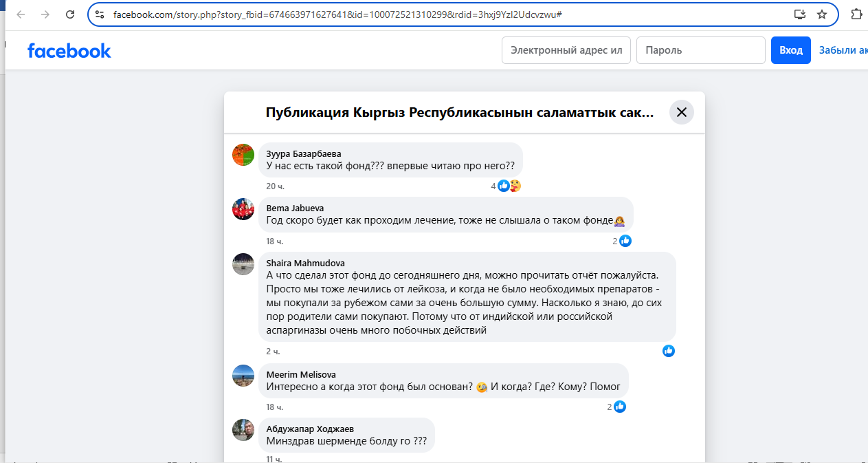Image resolution: width=868 pixels, height=463 pixels.
Task: Click like reaction on Meerim Melisova's comment
Action: coord(620,407)
